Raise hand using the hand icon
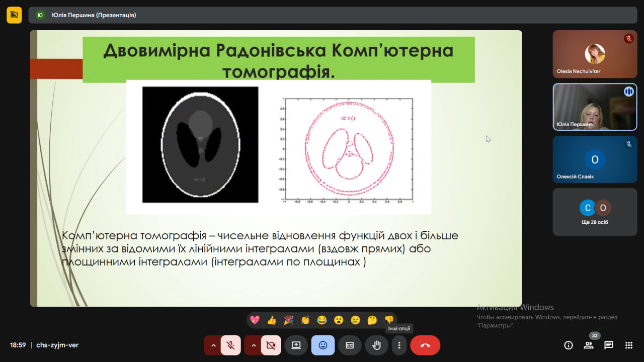 pos(376,345)
